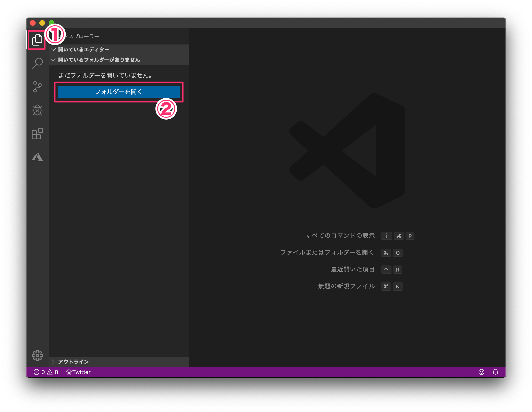Open the Manage gear icon

click(x=37, y=356)
